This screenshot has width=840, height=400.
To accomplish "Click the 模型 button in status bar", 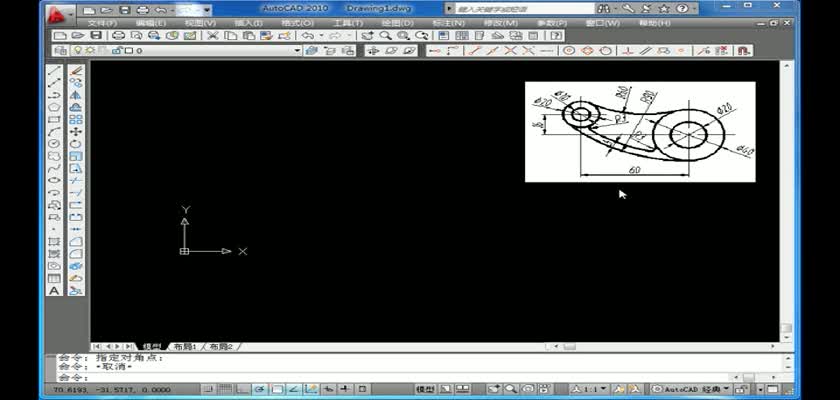I will point(426,389).
